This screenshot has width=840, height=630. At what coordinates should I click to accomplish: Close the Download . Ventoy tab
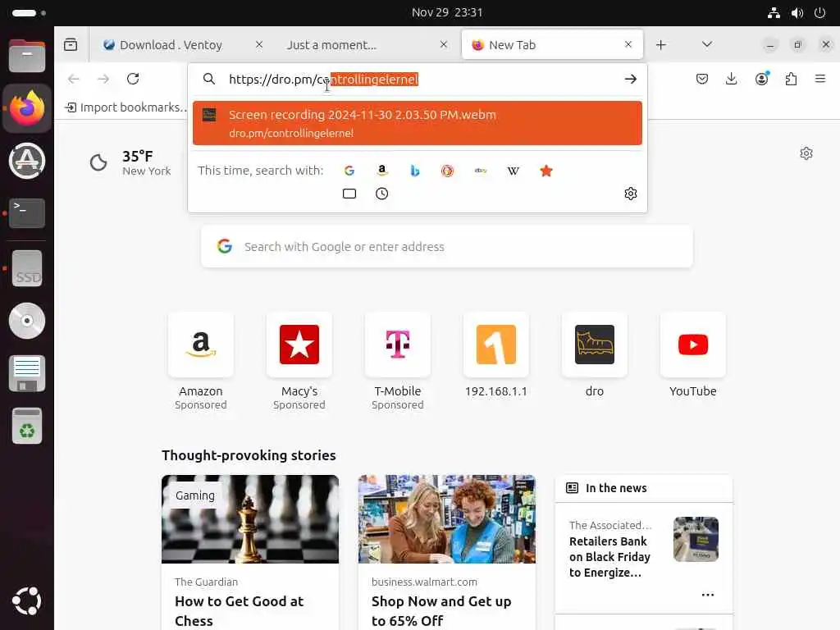[x=259, y=45]
